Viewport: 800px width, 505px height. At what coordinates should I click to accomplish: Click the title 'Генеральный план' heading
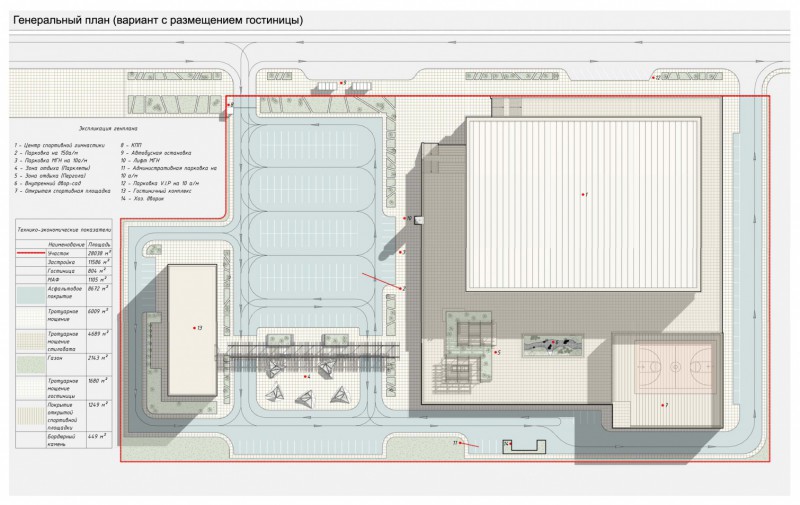(x=62, y=20)
